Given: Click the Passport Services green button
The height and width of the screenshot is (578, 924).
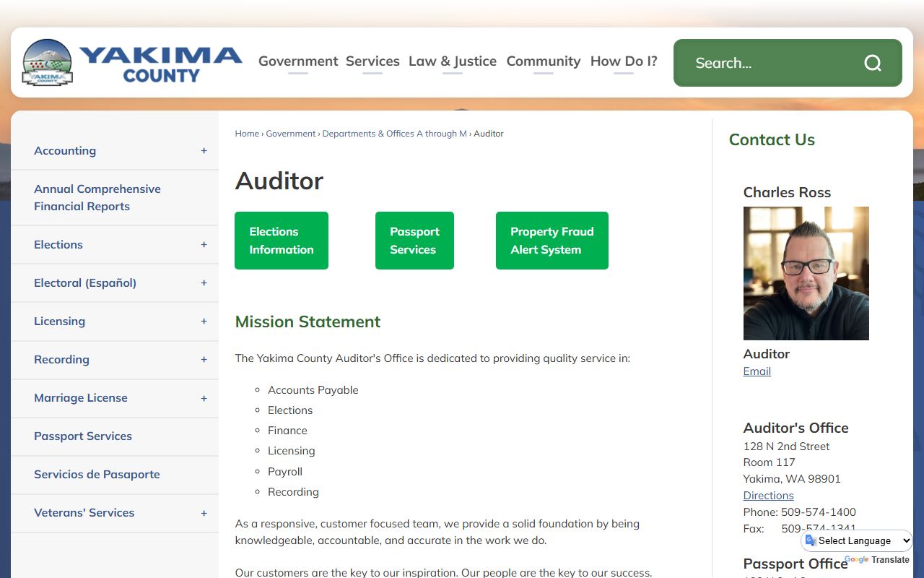Looking at the screenshot, I should click(x=414, y=241).
